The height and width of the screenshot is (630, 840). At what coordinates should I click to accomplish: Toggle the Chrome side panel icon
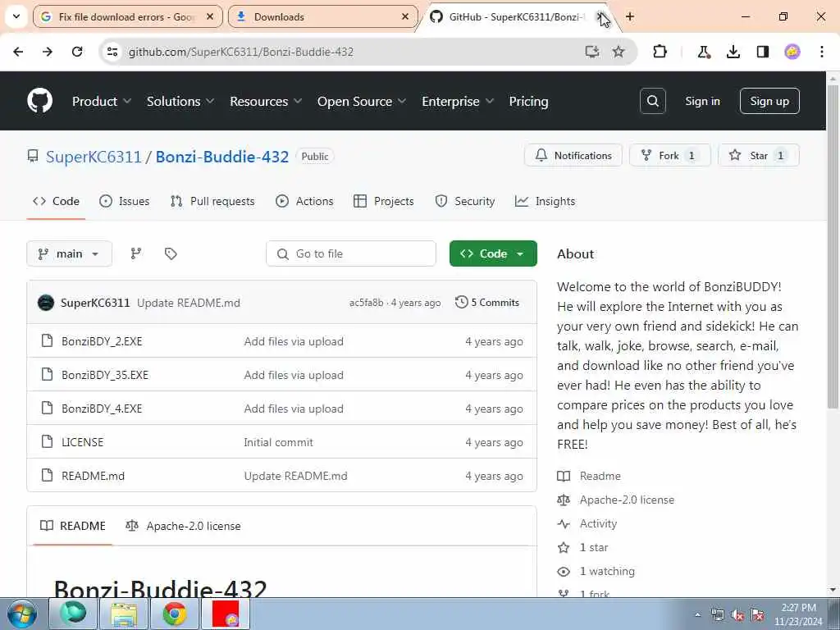tap(762, 52)
